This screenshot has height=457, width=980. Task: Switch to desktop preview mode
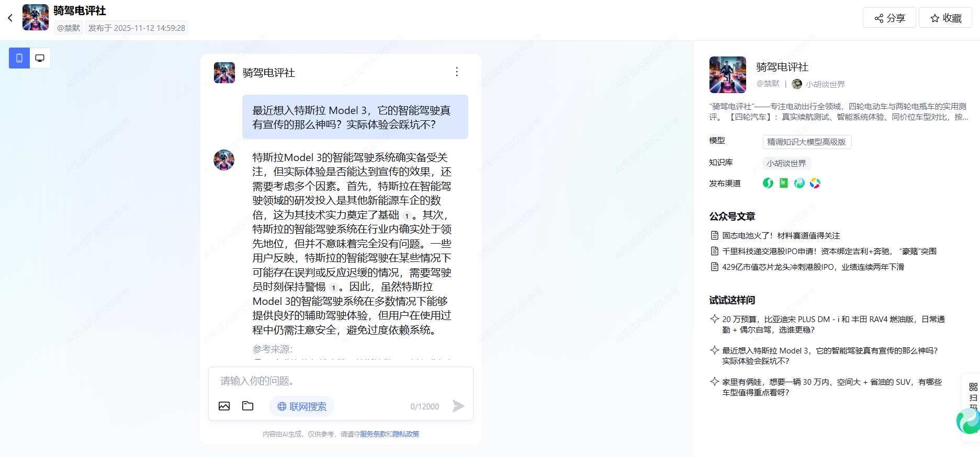point(40,58)
